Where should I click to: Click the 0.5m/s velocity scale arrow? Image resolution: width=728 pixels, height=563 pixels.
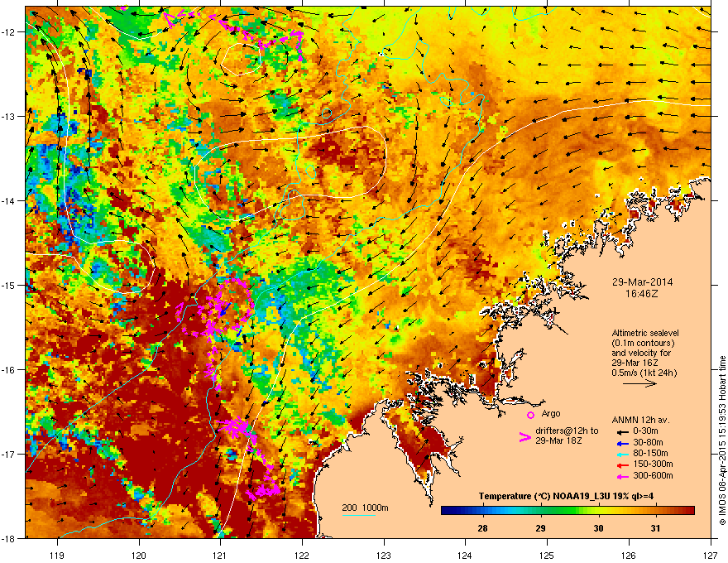coord(639,383)
